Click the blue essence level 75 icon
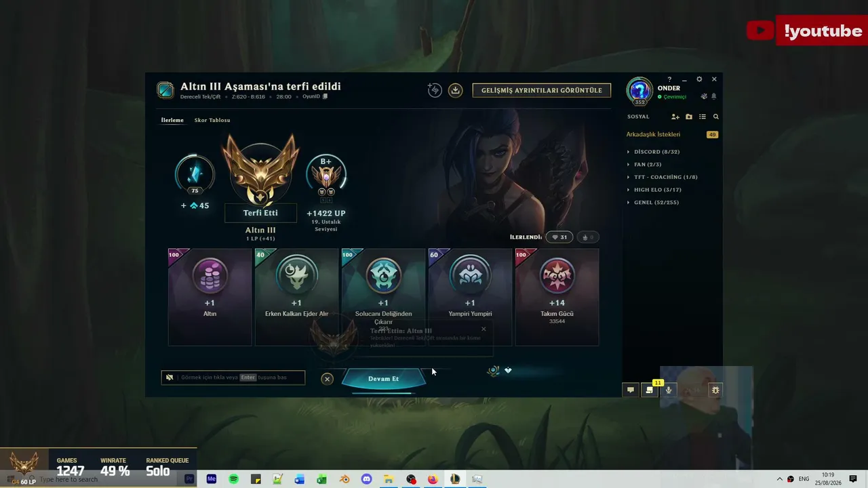 (x=195, y=174)
